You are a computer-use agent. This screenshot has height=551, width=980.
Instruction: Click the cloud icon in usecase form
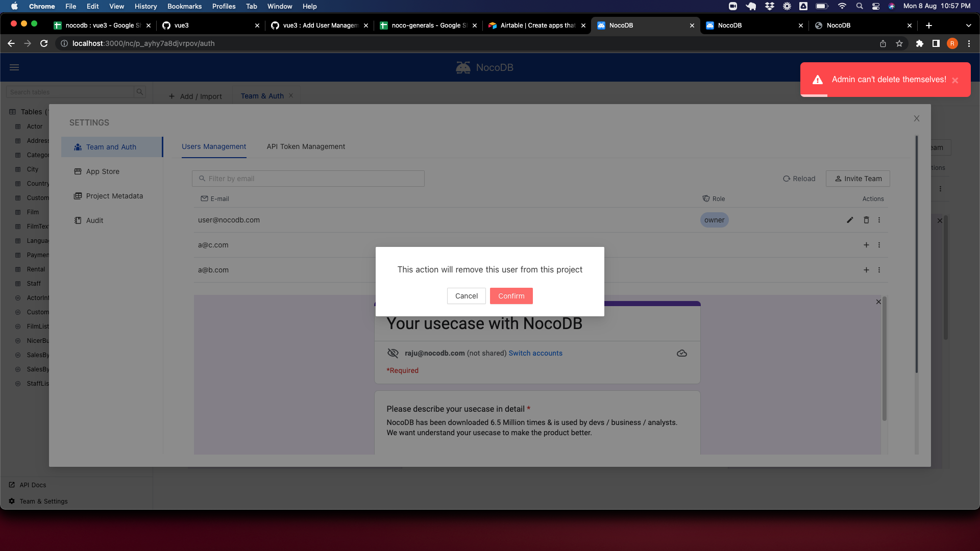coord(682,353)
